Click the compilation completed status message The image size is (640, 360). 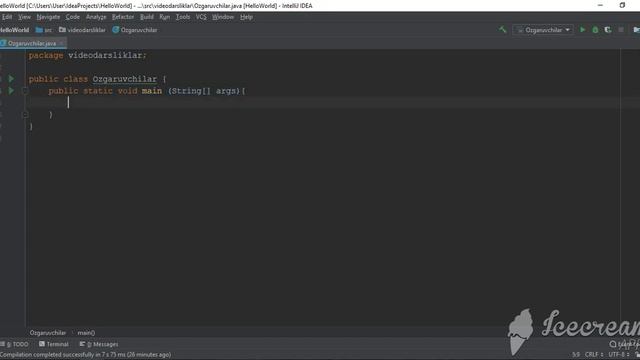tap(85, 355)
